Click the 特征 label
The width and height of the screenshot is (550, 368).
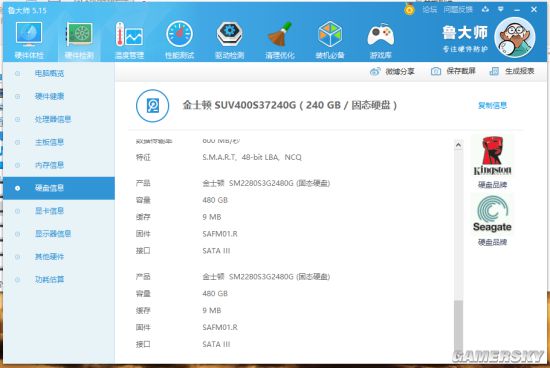coord(143,158)
